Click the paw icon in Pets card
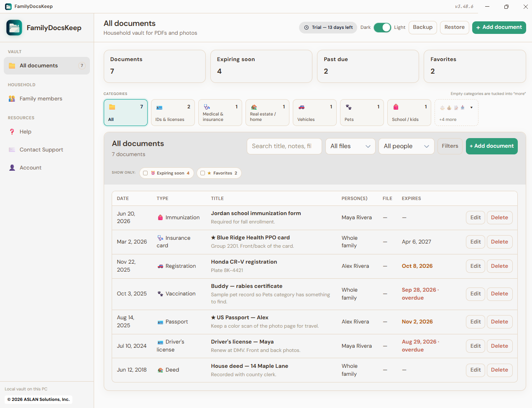Screen dimensions: 532x408 (x=348, y=107)
